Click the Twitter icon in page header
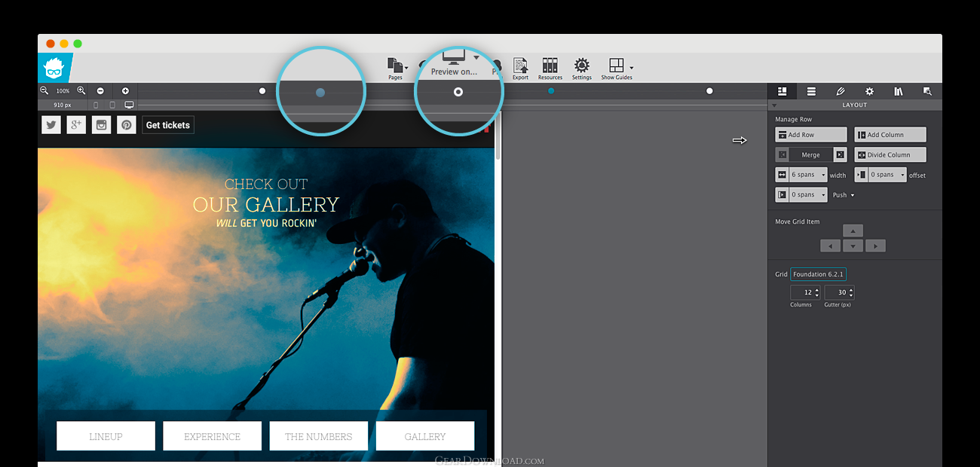The image size is (980, 467). 51,125
